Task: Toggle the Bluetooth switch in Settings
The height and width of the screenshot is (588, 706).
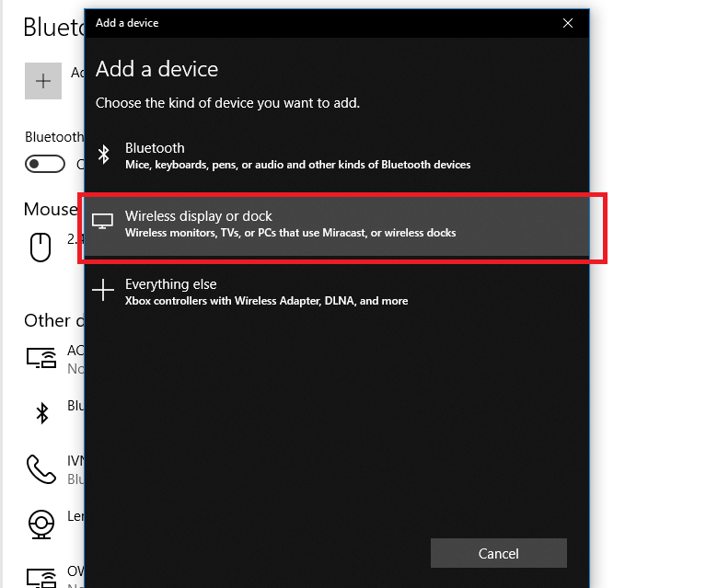Action: 45,164
